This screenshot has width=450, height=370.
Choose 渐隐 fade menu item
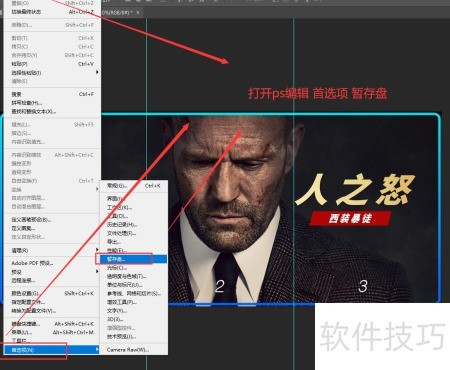point(52,25)
